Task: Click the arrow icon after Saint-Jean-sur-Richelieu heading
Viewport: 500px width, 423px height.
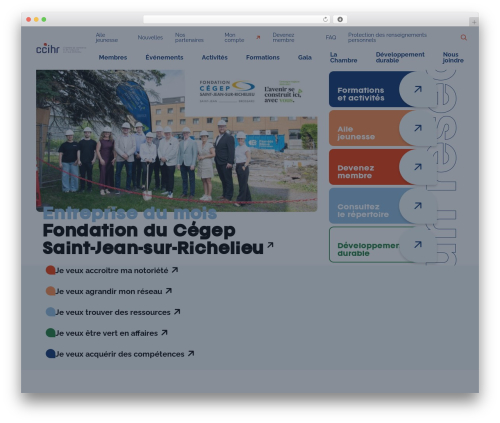Action: point(270,245)
